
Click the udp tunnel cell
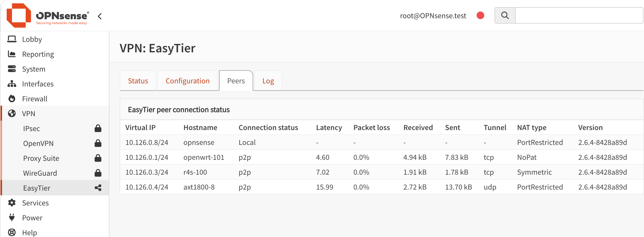(x=490, y=187)
